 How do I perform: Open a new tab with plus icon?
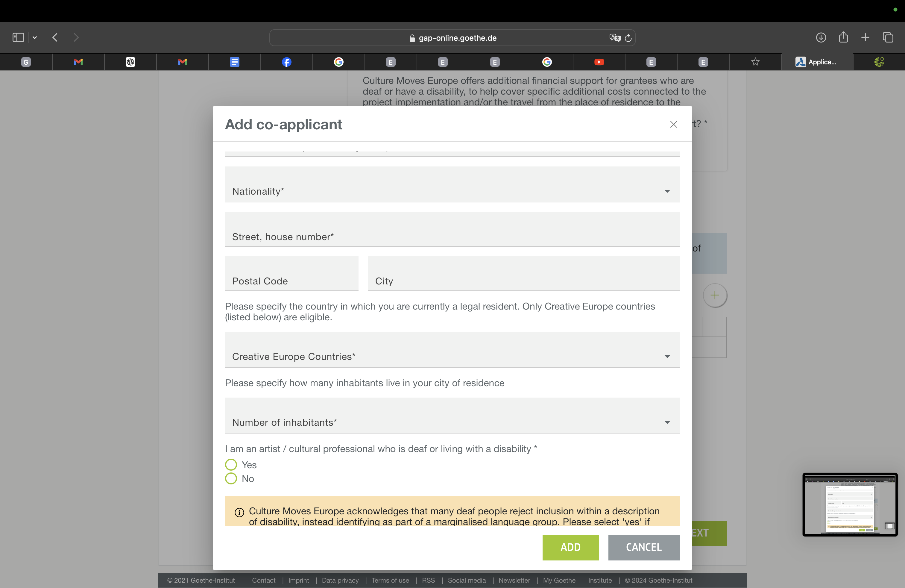click(865, 37)
